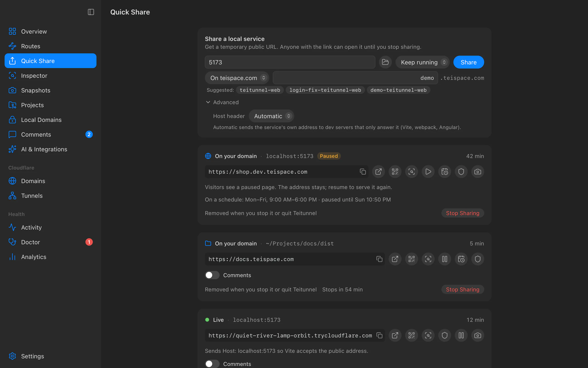Take snapshot of shop.dev.teispace.com share
This screenshot has height=368, width=588.
click(478, 172)
